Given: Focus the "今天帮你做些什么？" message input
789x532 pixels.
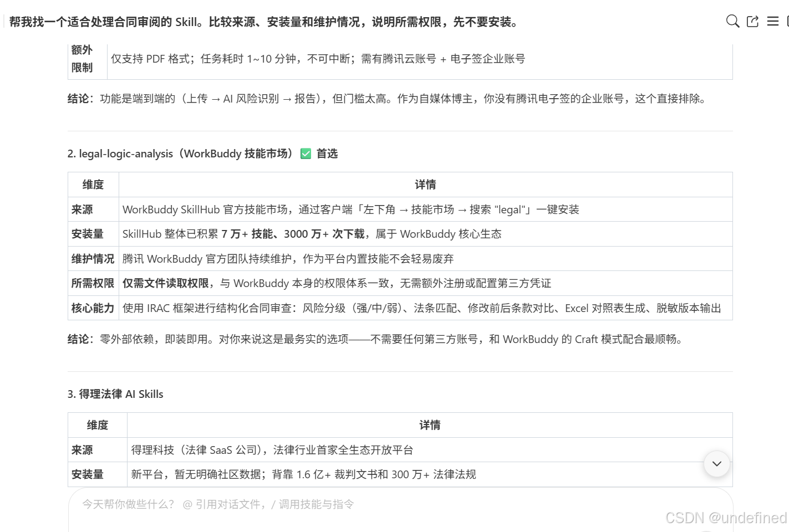Looking at the screenshot, I should pyautogui.click(x=400, y=510).
